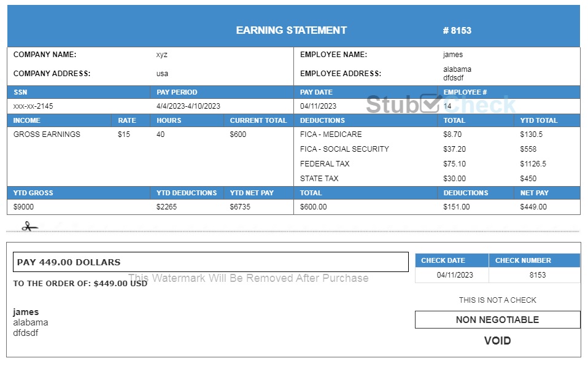Click the Net Pay $449.00 amount
The width and height of the screenshot is (588, 366).
tap(533, 207)
